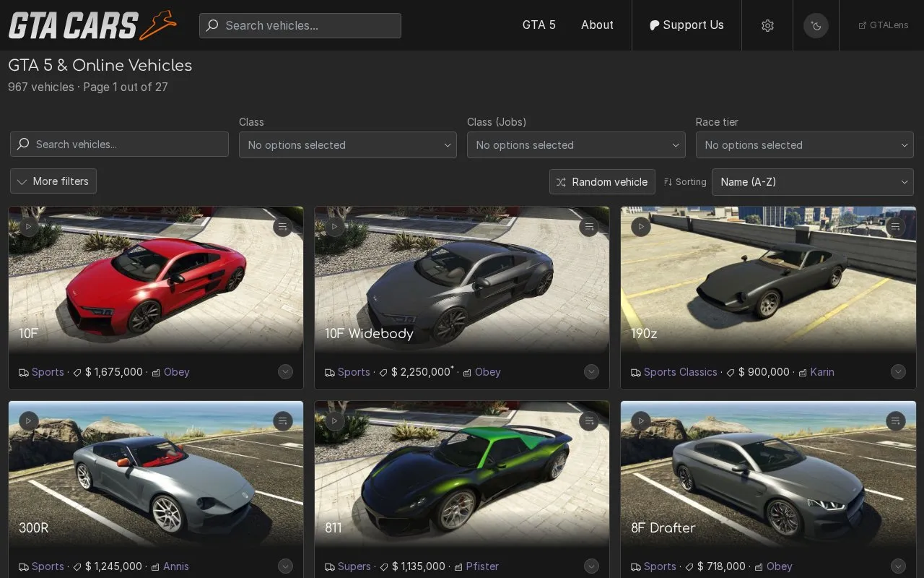Toggle dark mode moon button
Viewport: 924px width, 578px height.
click(816, 25)
